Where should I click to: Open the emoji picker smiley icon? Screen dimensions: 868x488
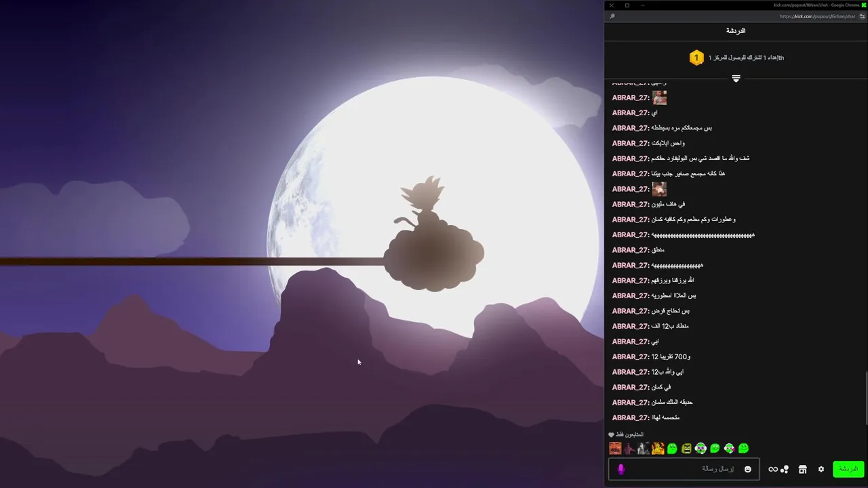tap(748, 469)
